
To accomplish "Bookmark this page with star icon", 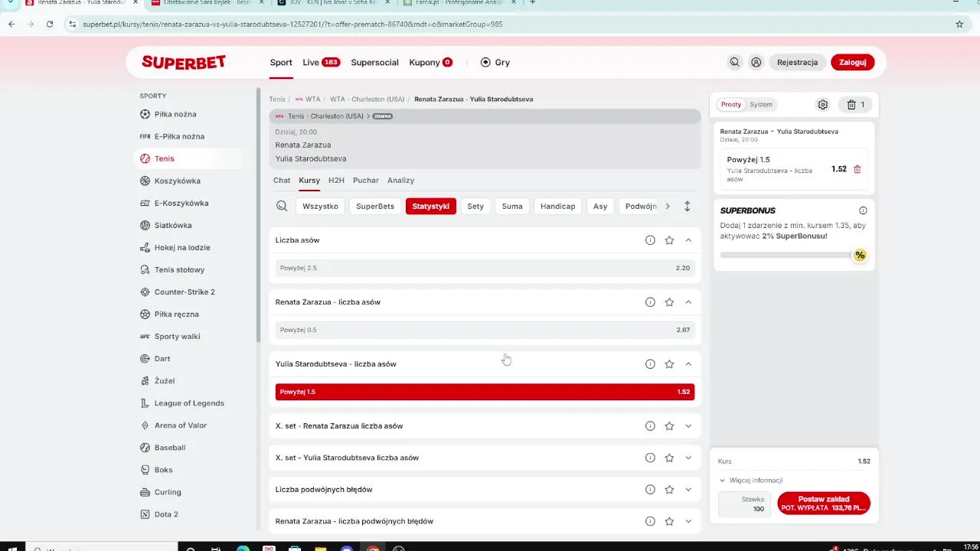I will coord(959,24).
